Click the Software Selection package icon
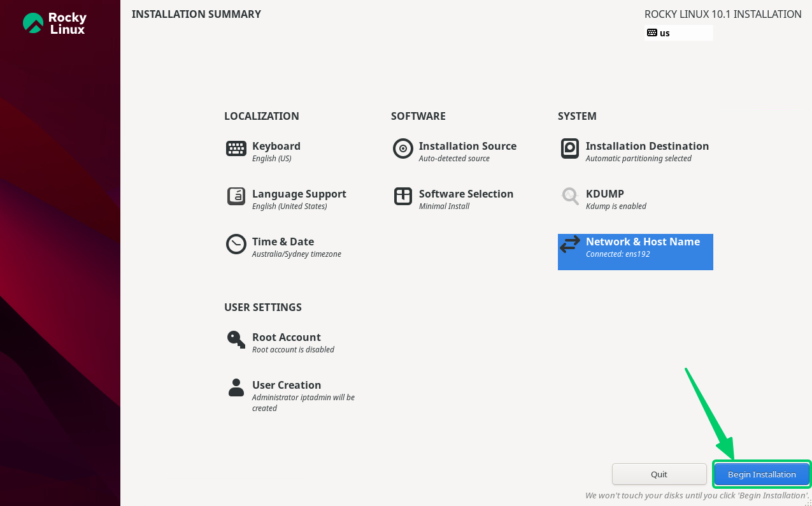Screen dimensions: 812x506 click(403, 196)
